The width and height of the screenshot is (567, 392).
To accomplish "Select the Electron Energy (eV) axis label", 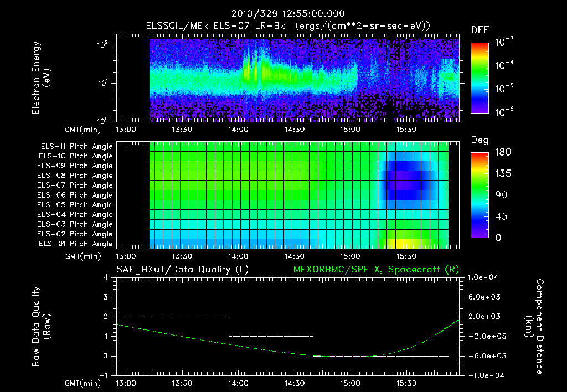I will pos(41,78).
